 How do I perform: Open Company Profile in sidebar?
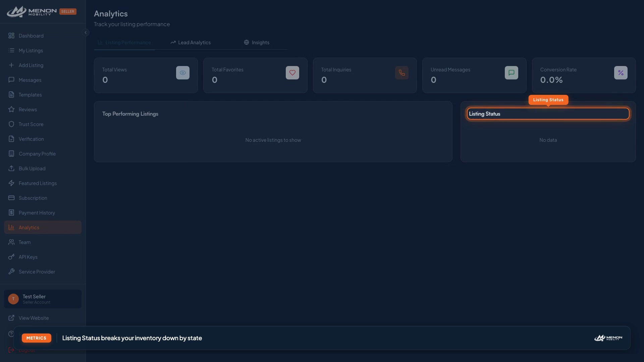[43, 154]
